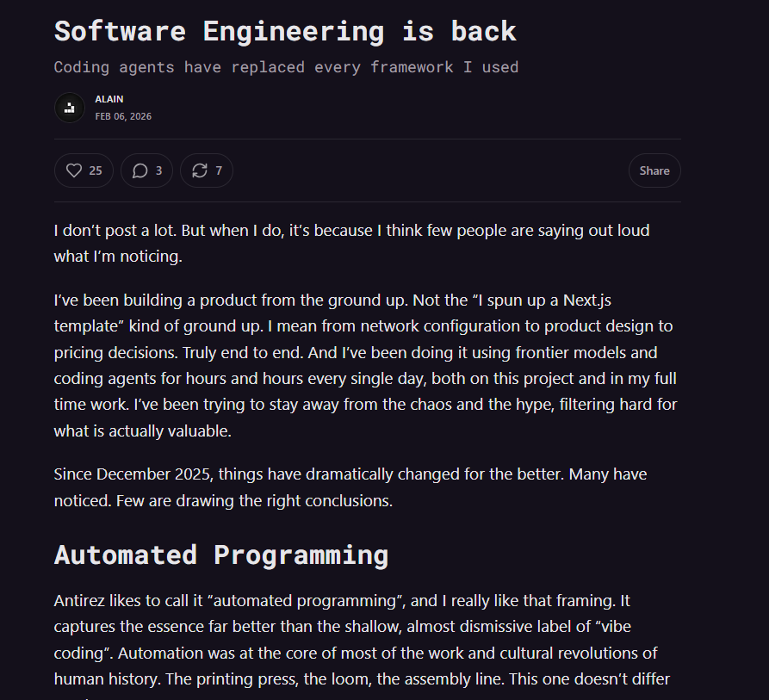
Task: Click the FEB 06, 2026 post date
Action: tap(123, 116)
